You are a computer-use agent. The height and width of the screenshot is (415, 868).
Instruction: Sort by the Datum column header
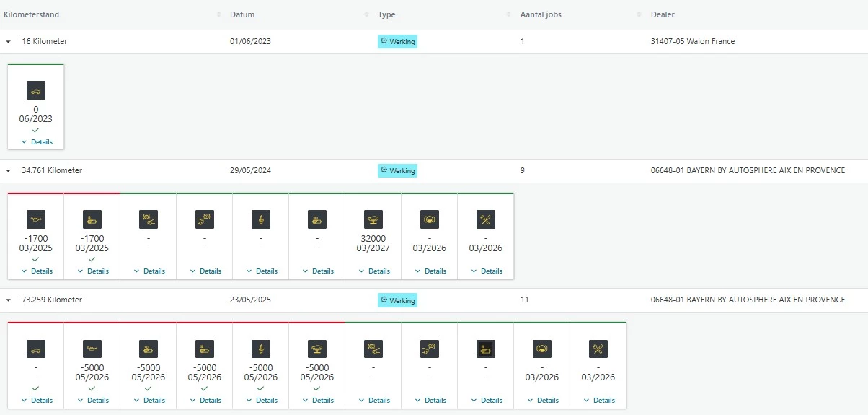(x=242, y=14)
